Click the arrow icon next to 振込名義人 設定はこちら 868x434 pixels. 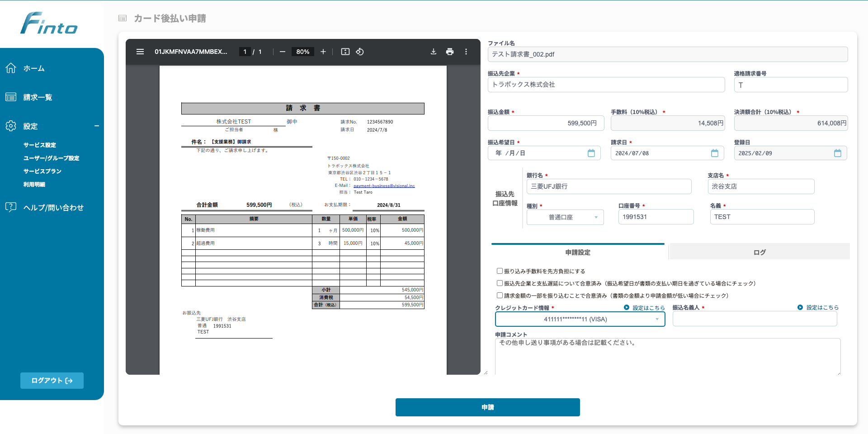(800, 307)
